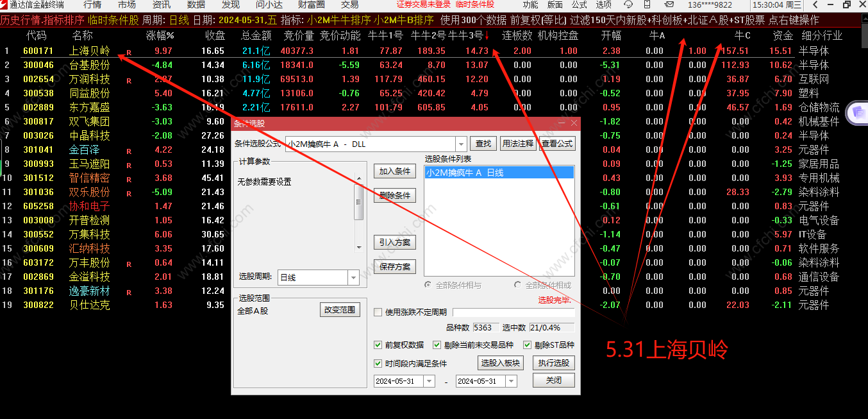Sort by the 竞价动能 column header
This screenshot has height=419, width=868.
[340, 35]
